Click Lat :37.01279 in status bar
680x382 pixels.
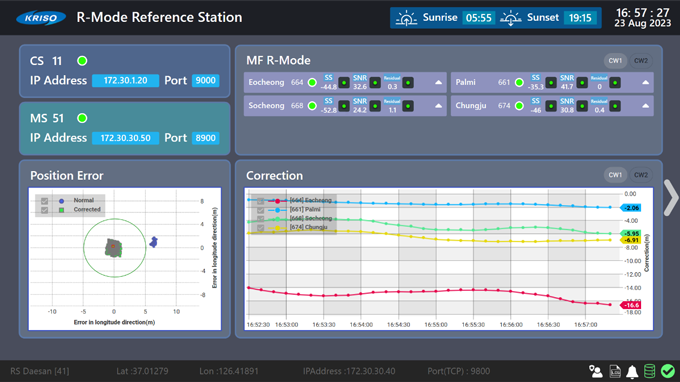tap(142, 371)
